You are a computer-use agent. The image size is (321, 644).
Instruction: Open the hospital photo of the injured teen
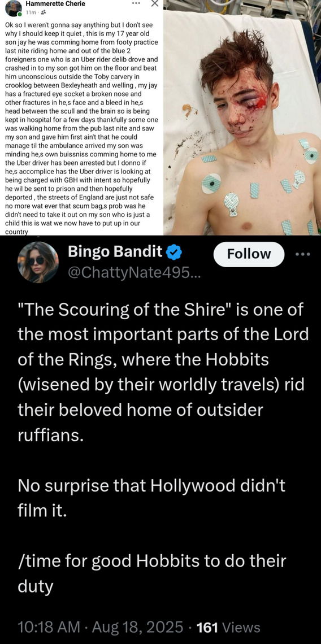(242, 118)
